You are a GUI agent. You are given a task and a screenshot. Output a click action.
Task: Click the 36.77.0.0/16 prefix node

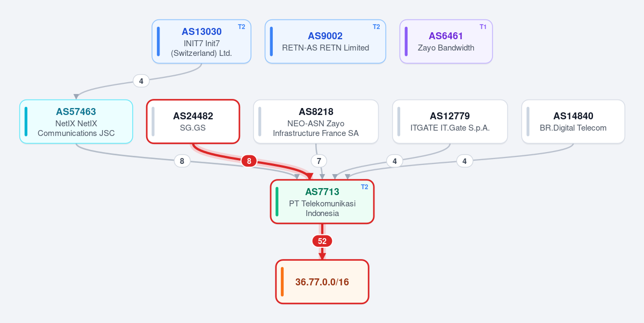(322, 282)
